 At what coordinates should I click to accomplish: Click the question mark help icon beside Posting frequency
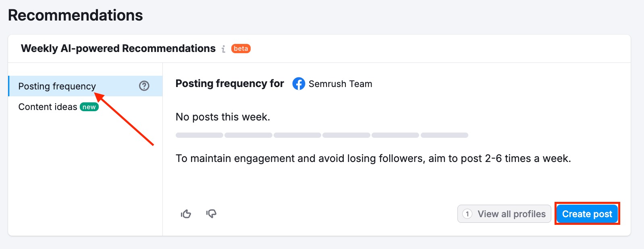coord(144,86)
